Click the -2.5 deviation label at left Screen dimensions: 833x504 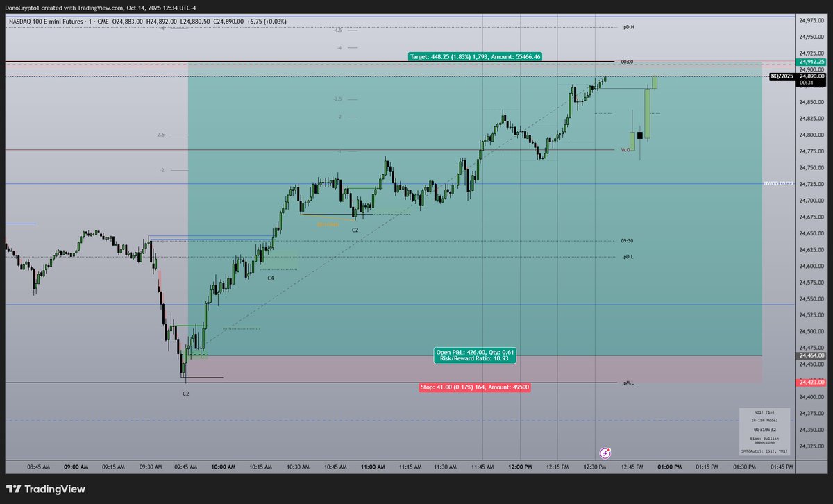pos(160,135)
